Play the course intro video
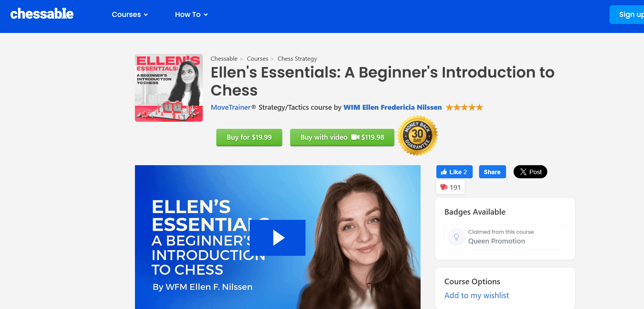The height and width of the screenshot is (309, 644). [x=277, y=238]
